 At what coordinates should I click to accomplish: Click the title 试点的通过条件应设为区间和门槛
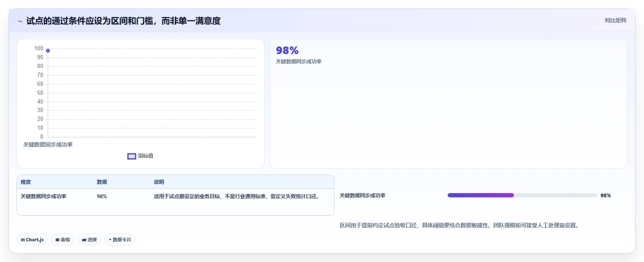pos(123,21)
